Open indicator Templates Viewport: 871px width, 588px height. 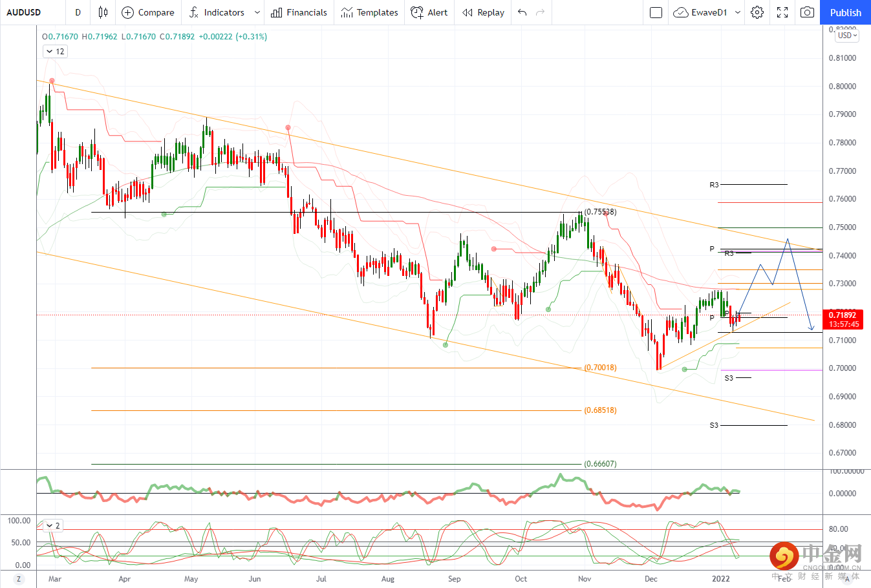369,12
